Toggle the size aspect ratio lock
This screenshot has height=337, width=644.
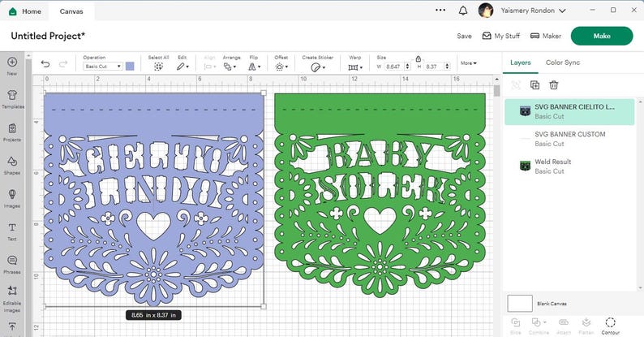coord(418,58)
